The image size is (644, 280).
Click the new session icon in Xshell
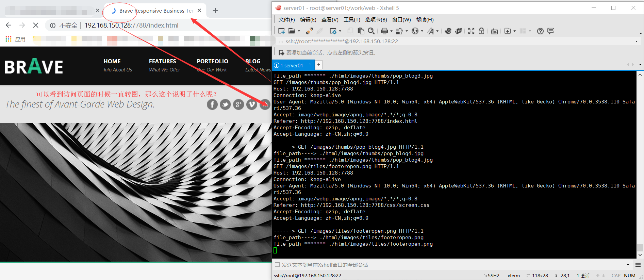(x=281, y=31)
